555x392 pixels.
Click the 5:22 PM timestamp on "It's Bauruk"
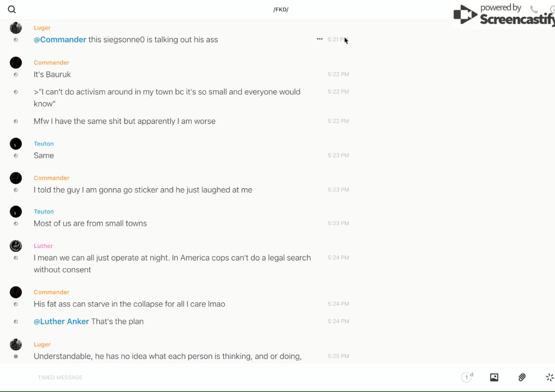tap(338, 74)
